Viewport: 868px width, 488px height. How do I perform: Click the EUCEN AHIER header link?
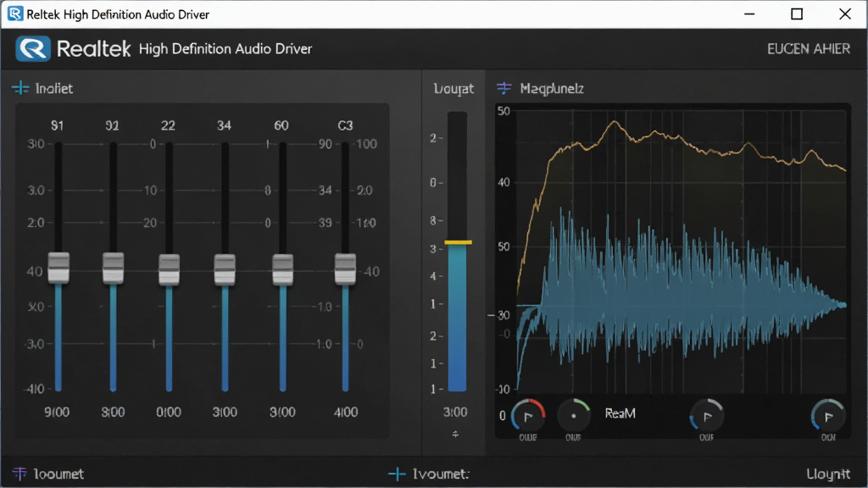pos(808,48)
